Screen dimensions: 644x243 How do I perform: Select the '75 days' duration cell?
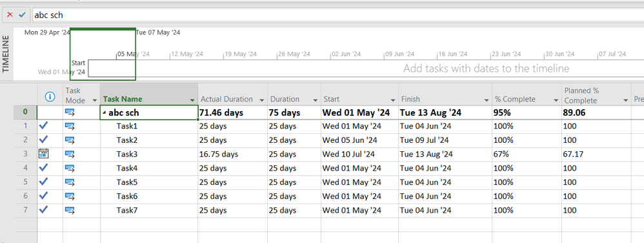point(294,112)
